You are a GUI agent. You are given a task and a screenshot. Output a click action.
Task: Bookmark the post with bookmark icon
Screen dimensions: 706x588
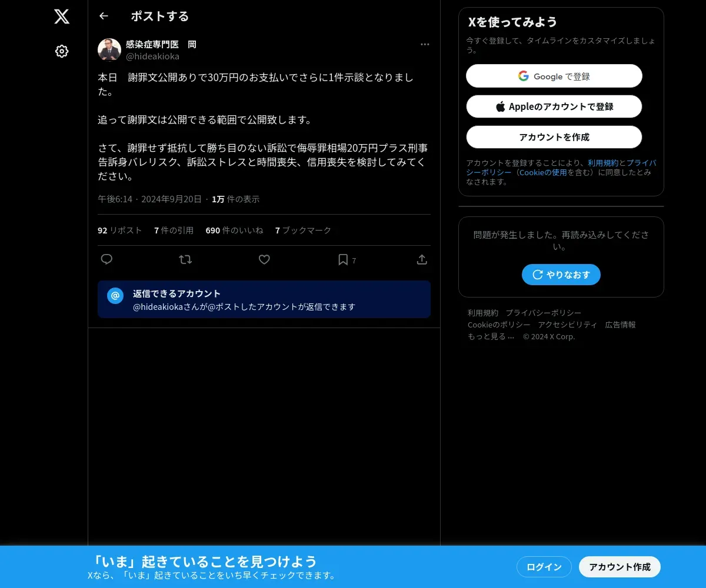click(x=343, y=259)
